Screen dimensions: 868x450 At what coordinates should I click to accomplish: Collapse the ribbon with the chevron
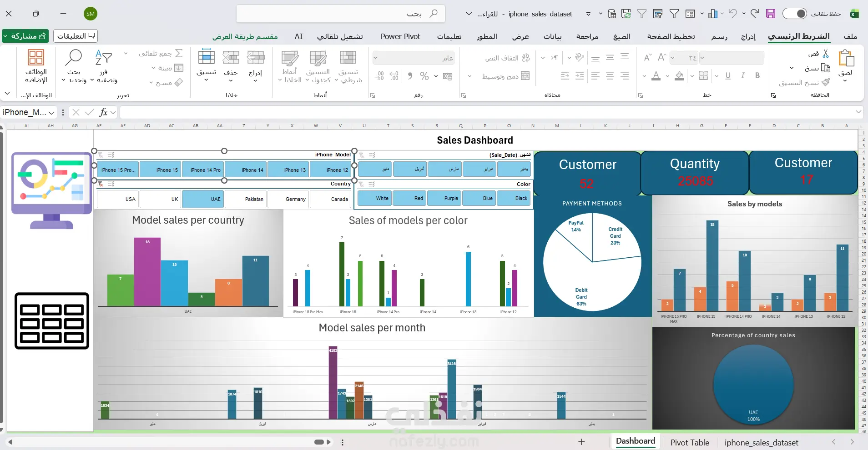[x=7, y=93]
